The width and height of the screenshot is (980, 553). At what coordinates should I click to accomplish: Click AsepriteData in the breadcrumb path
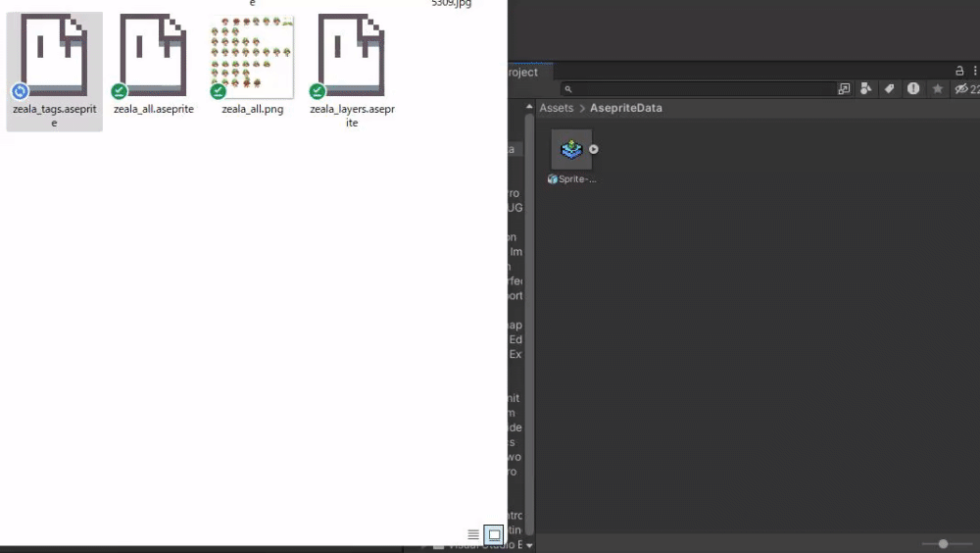tap(625, 108)
